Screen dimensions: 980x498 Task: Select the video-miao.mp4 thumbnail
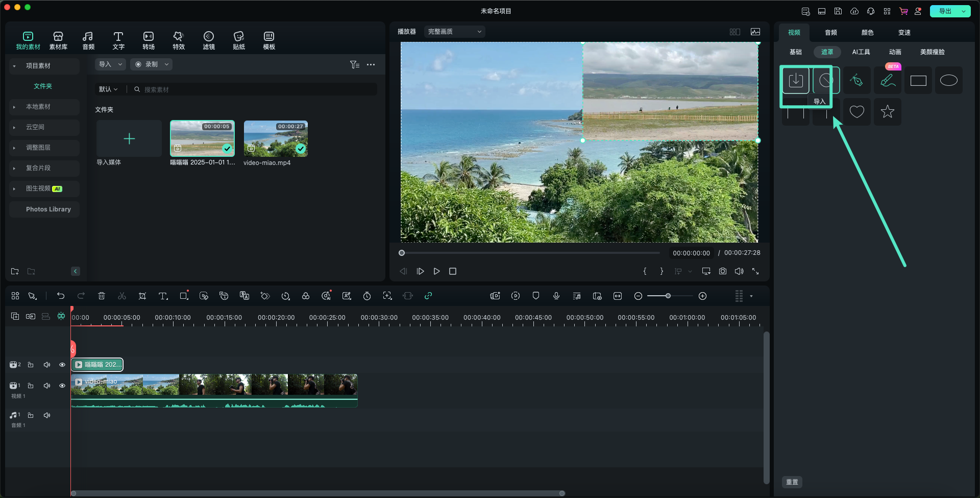click(276, 138)
